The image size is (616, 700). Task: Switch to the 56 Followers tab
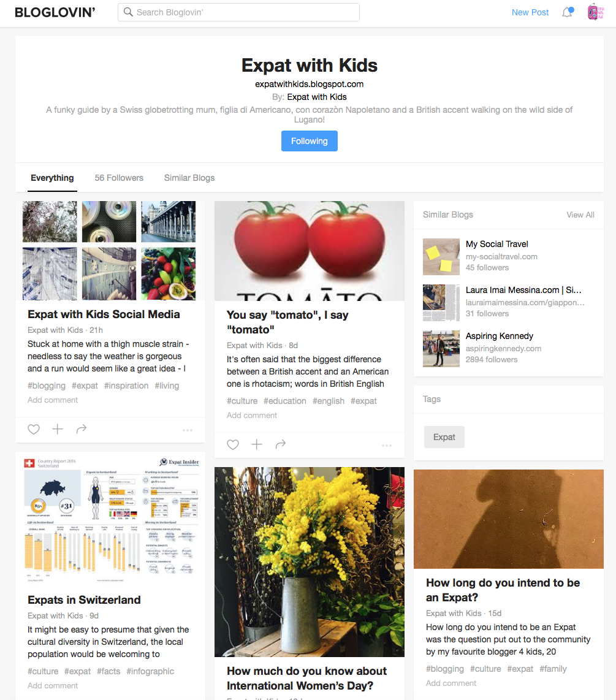pyautogui.click(x=119, y=178)
